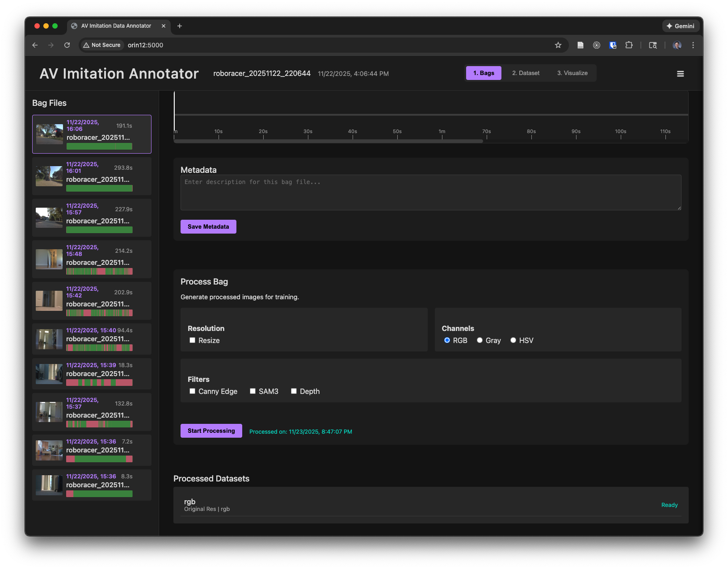
Task: Click the timeline horizontal scrollbar
Action: pos(328,141)
